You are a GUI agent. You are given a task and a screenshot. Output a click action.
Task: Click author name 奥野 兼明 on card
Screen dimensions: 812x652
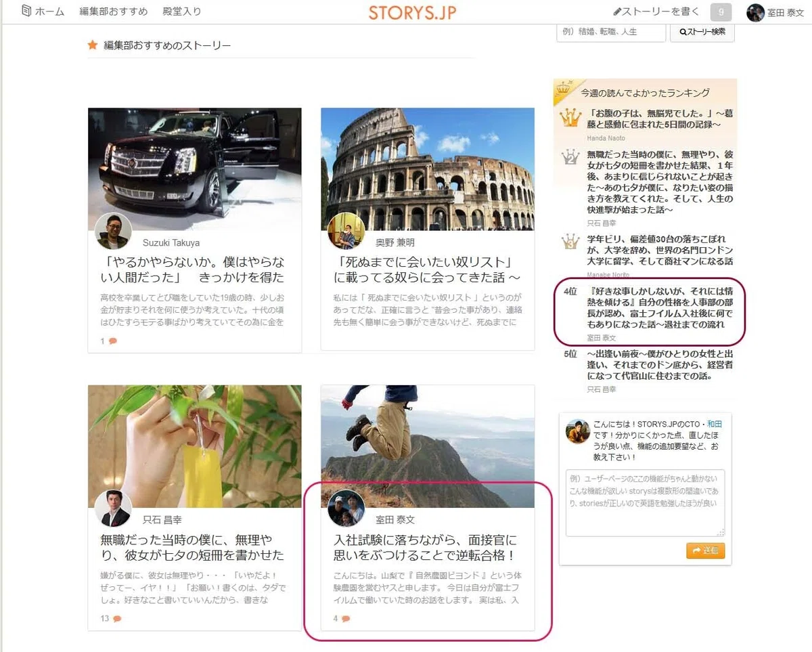point(395,242)
